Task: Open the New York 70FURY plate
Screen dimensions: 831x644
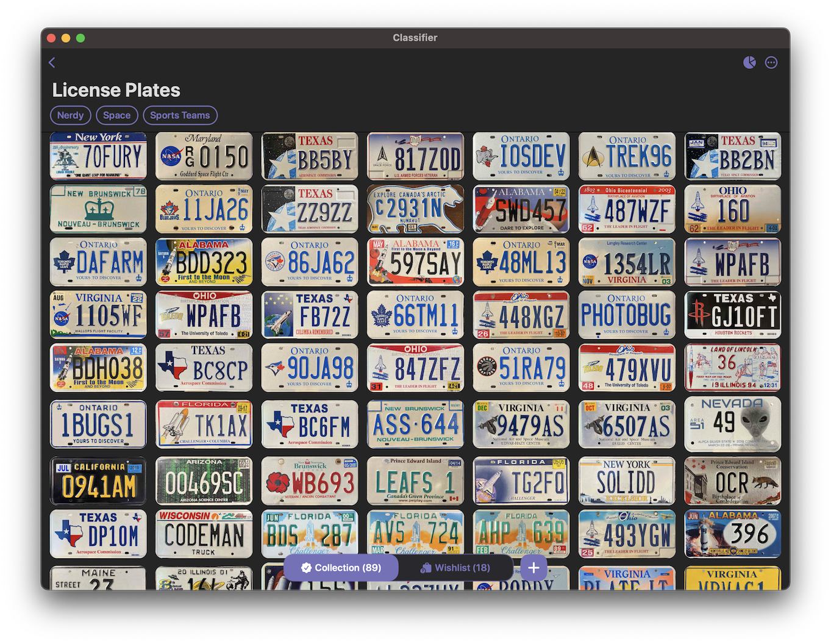Action: (98, 156)
